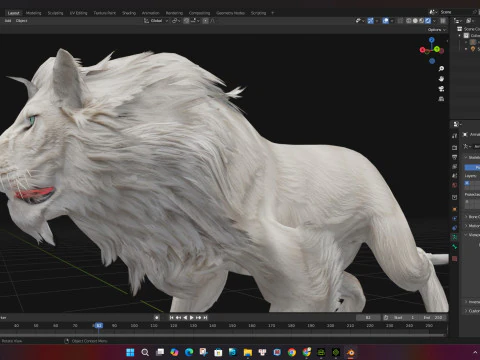The image size is (480, 360).
Task: Open the Scene properties tab
Action: pos(455,176)
